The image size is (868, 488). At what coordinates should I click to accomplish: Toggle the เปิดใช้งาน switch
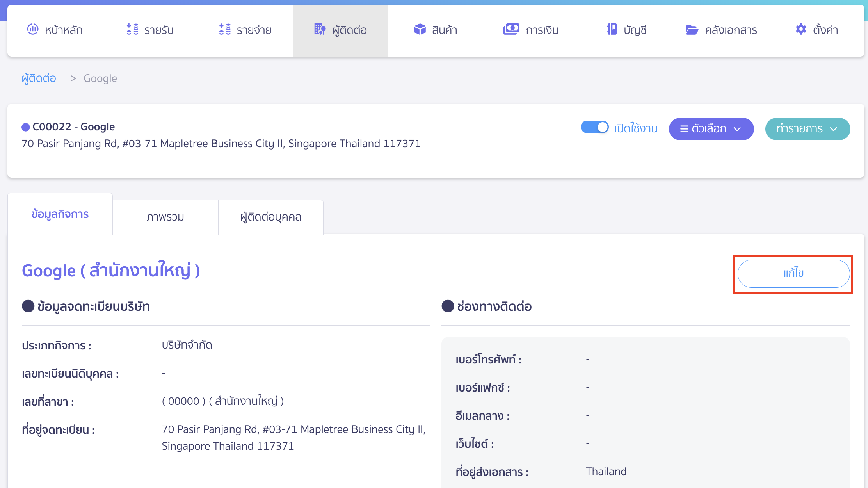[594, 127]
